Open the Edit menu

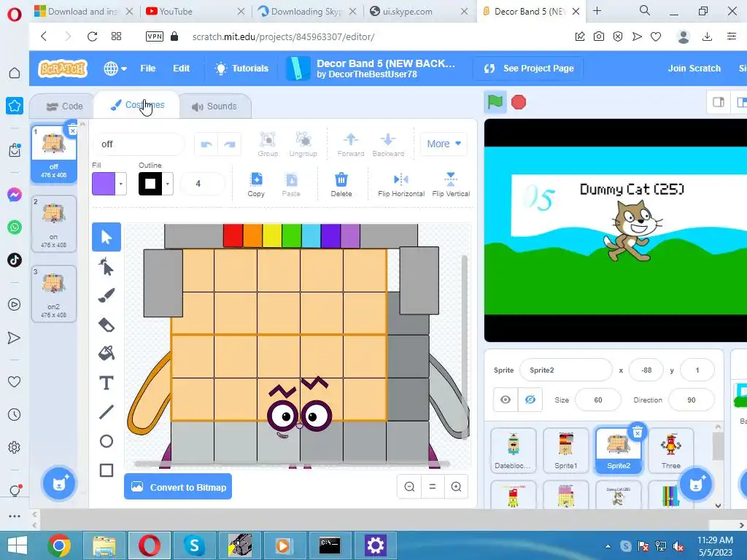[181, 69]
